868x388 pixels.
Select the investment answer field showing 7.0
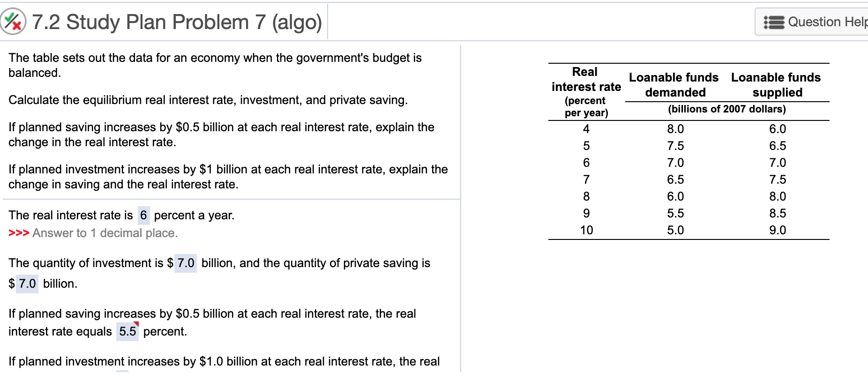tap(185, 263)
